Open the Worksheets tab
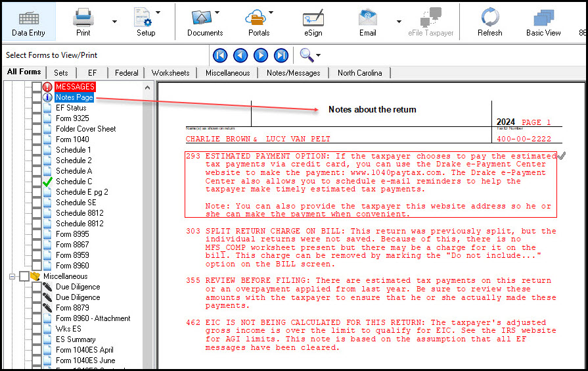This screenshot has height=371, width=588. click(x=171, y=73)
